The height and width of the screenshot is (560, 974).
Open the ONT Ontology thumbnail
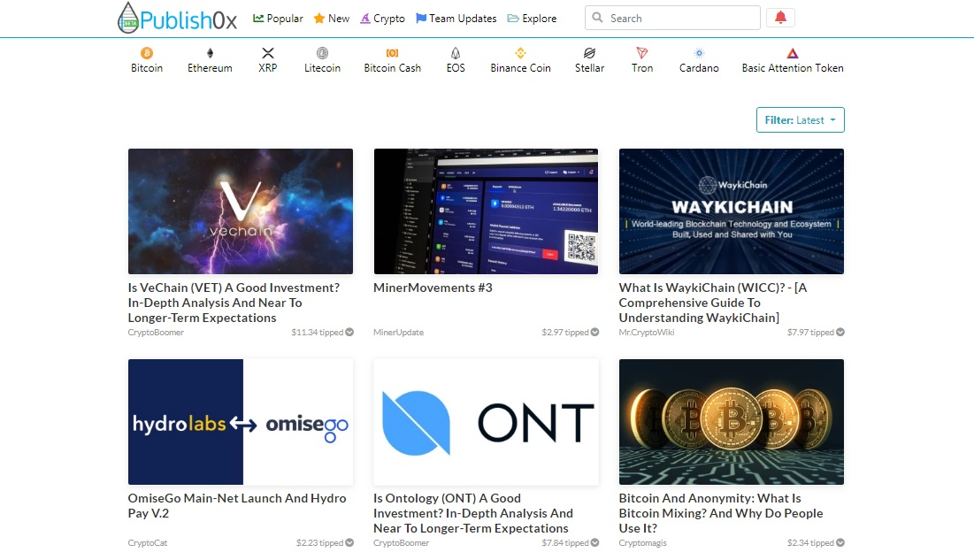pyautogui.click(x=486, y=422)
